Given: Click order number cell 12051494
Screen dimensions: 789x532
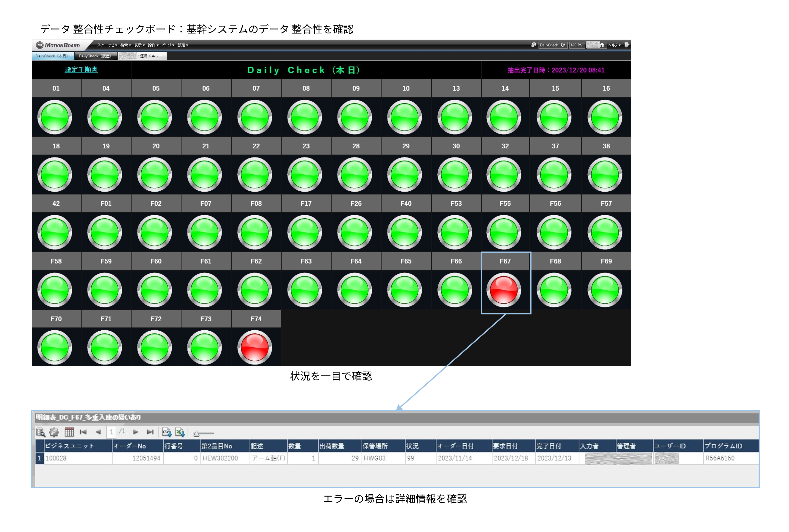Looking at the screenshot, I should click(138, 458).
